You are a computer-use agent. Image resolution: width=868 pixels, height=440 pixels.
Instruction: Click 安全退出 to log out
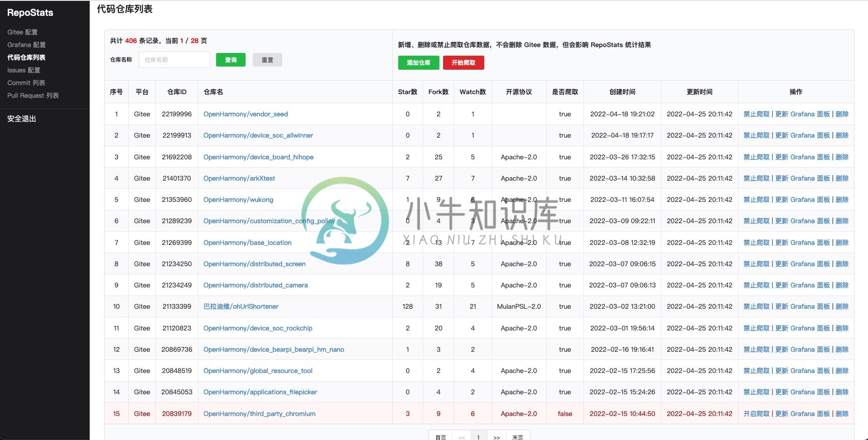[22, 119]
